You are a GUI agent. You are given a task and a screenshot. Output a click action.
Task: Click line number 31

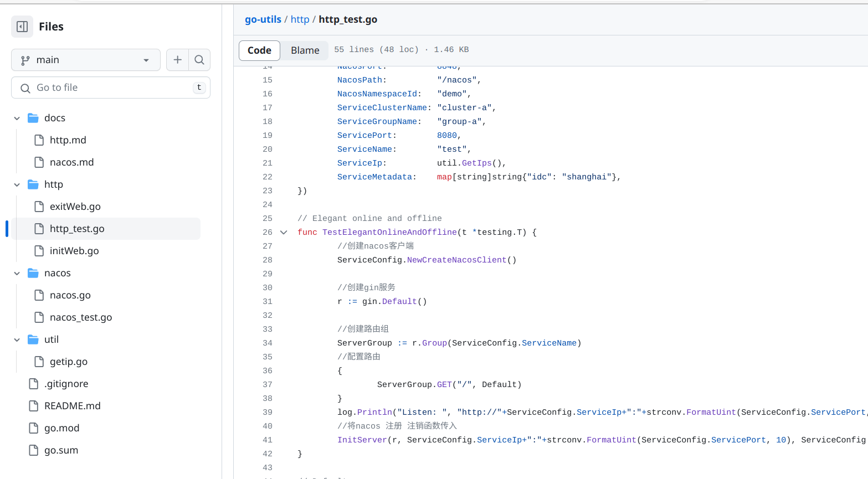[268, 302]
